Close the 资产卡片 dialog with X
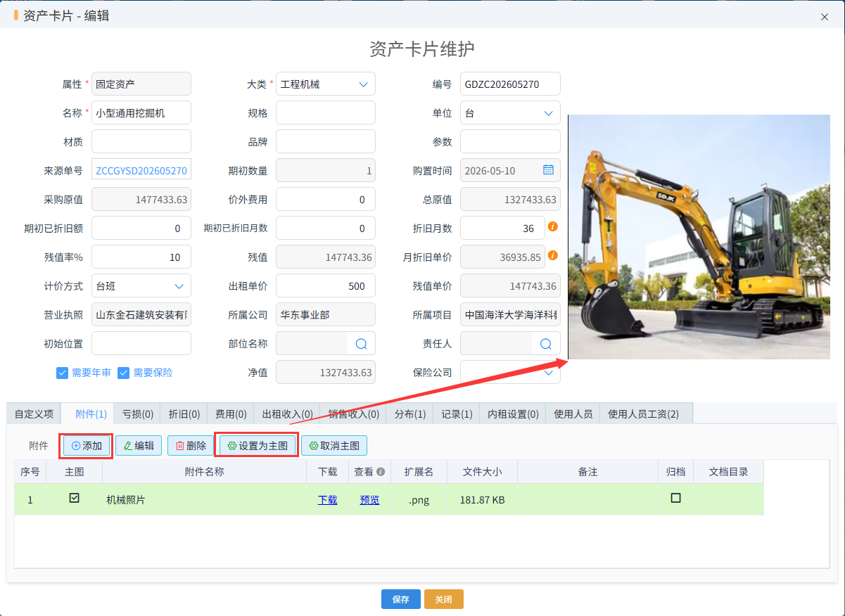845x616 pixels. click(825, 17)
